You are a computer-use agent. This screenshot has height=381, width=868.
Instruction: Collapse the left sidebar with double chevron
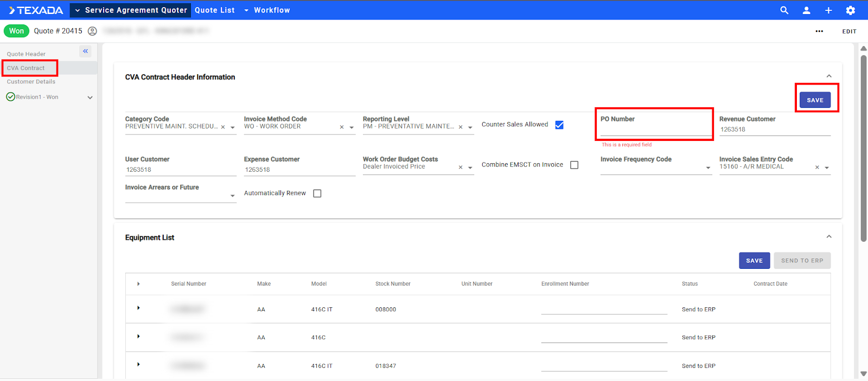[x=85, y=51]
